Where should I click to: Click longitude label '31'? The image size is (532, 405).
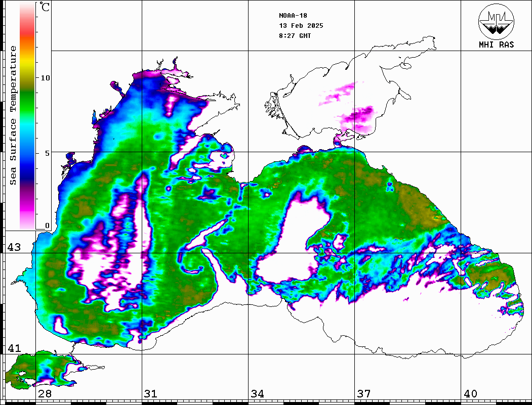coord(151,393)
